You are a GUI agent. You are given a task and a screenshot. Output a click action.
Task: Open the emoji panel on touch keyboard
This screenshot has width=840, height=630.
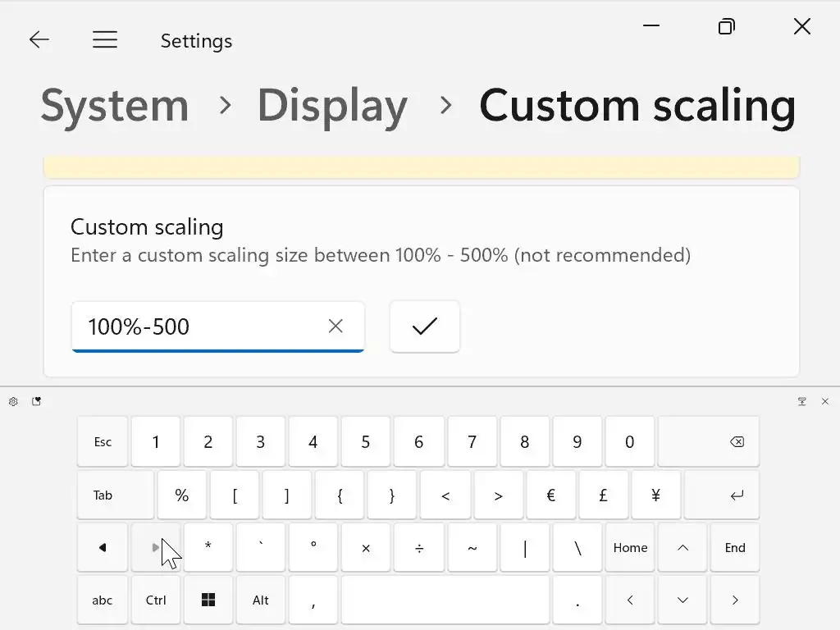36,402
